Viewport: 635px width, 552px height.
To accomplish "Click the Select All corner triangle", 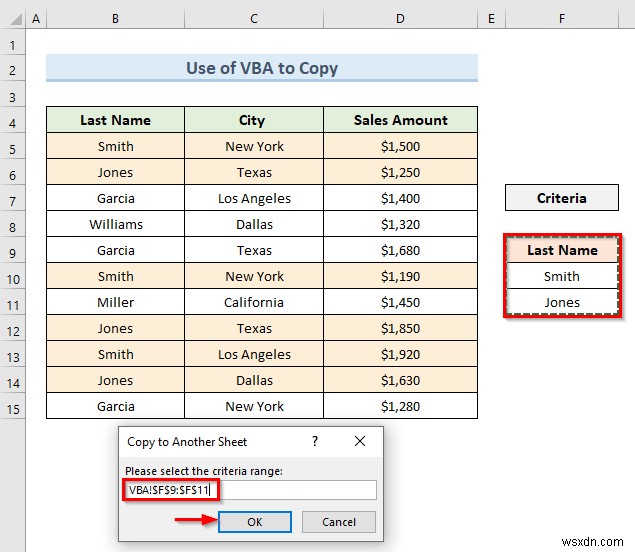I will pyautogui.click(x=15, y=19).
